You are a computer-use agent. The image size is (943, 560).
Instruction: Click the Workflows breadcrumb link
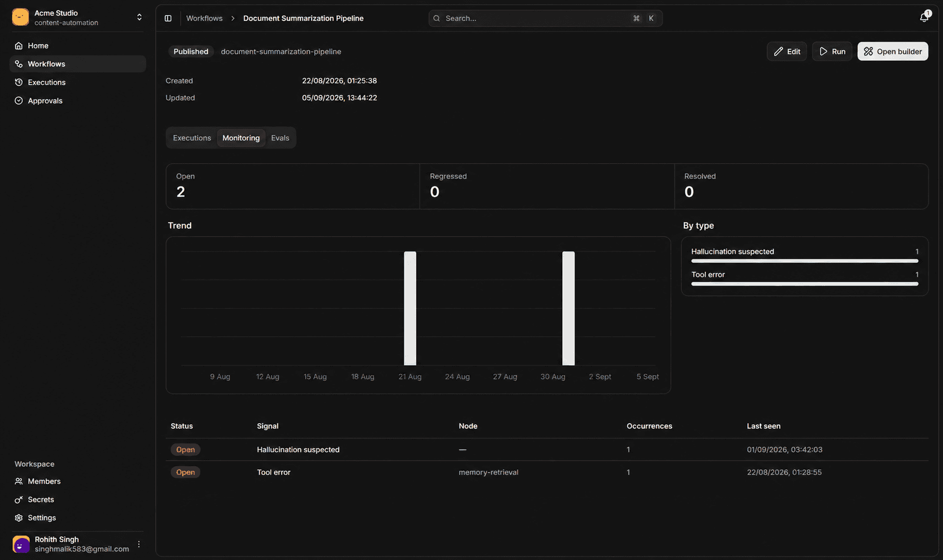(x=204, y=19)
